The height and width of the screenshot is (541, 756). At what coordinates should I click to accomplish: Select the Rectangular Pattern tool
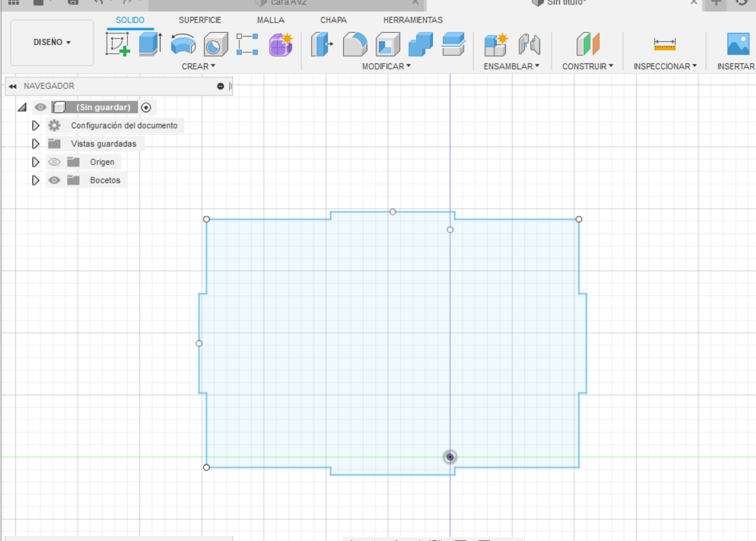pyautogui.click(x=248, y=44)
